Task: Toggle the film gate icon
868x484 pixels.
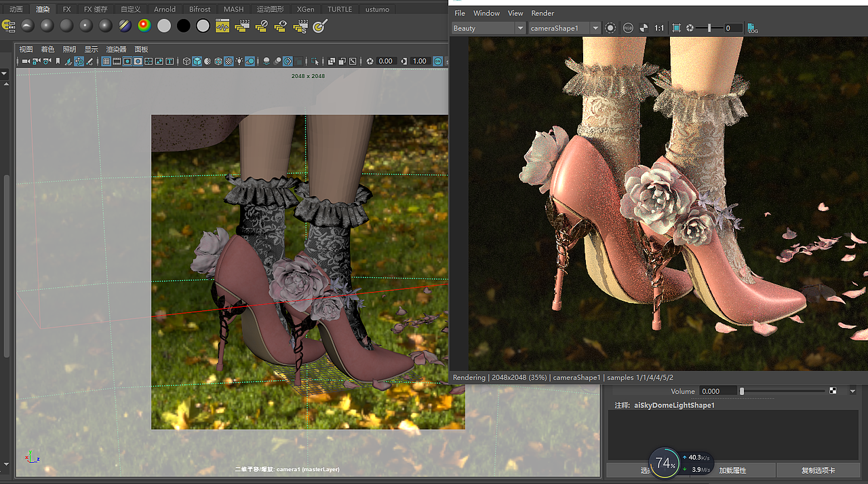Action: click(x=117, y=61)
